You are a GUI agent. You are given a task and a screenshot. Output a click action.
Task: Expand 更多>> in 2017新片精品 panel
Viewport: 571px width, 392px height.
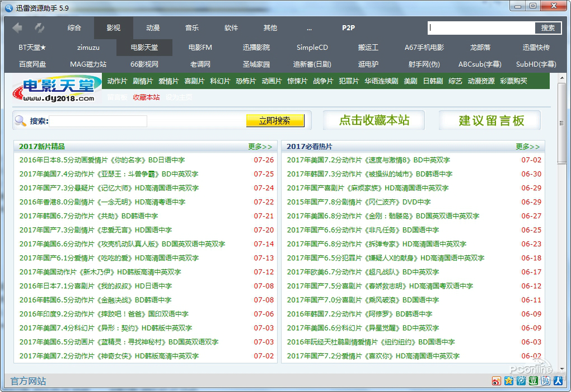tap(260, 147)
